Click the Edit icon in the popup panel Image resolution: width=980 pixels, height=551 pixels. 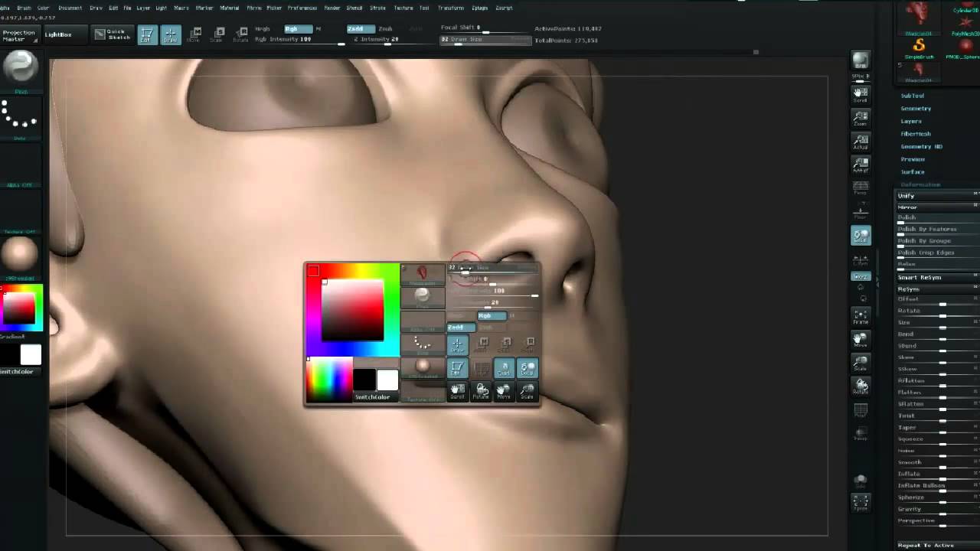pyautogui.click(x=457, y=369)
